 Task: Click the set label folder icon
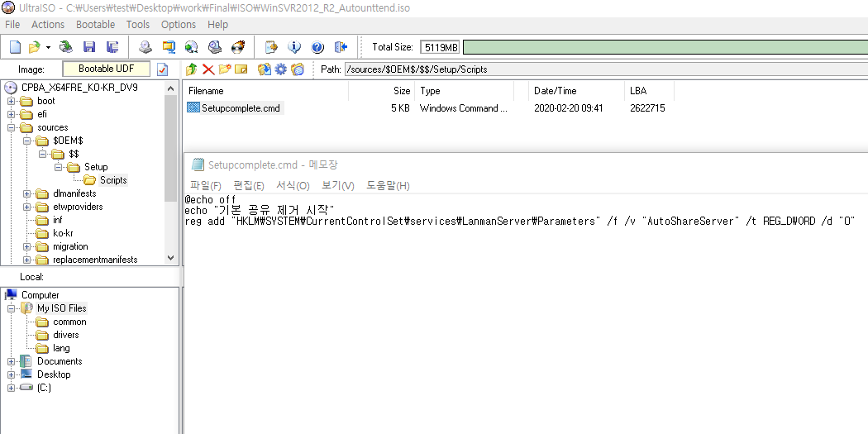(x=298, y=69)
